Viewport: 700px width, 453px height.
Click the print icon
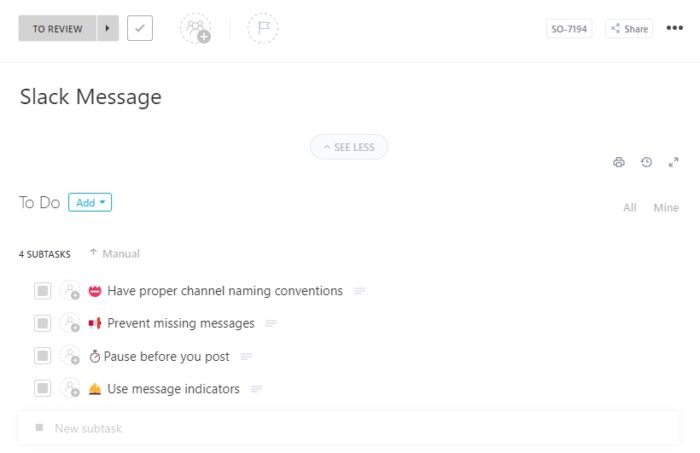(x=619, y=162)
